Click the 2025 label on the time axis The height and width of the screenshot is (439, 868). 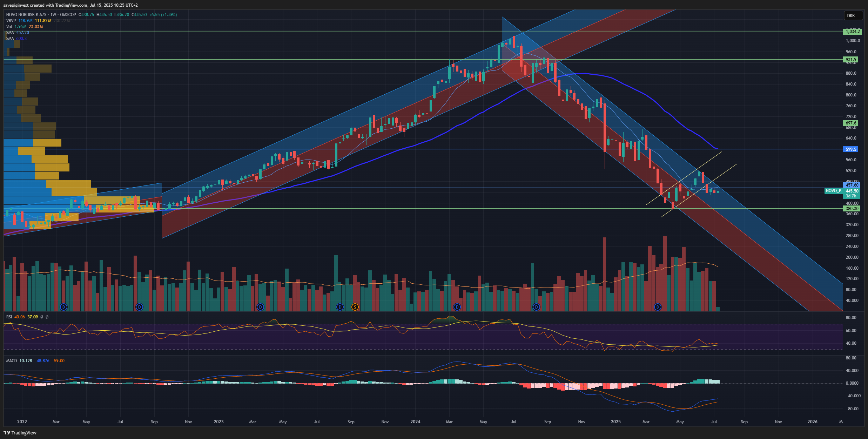tap(616, 422)
